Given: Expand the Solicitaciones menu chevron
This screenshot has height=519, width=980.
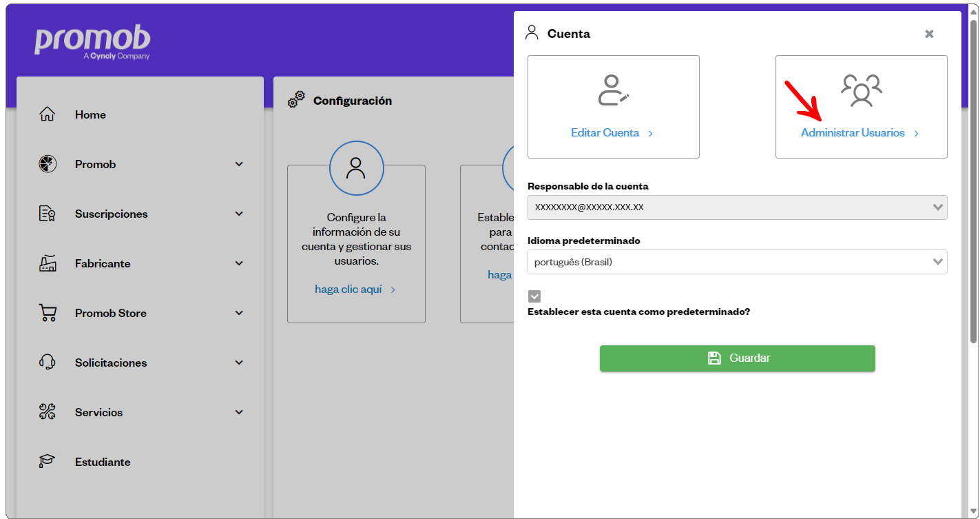Looking at the screenshot, I should [x=239, y=363].
